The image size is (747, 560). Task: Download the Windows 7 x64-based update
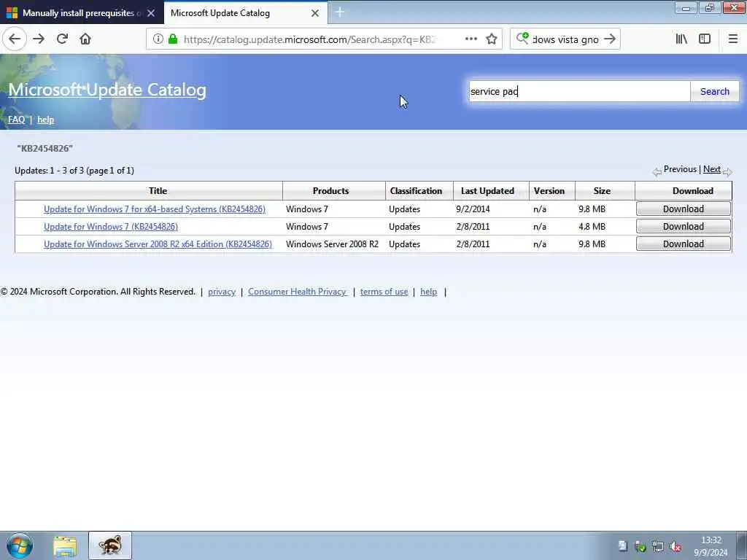pos(683,209)
